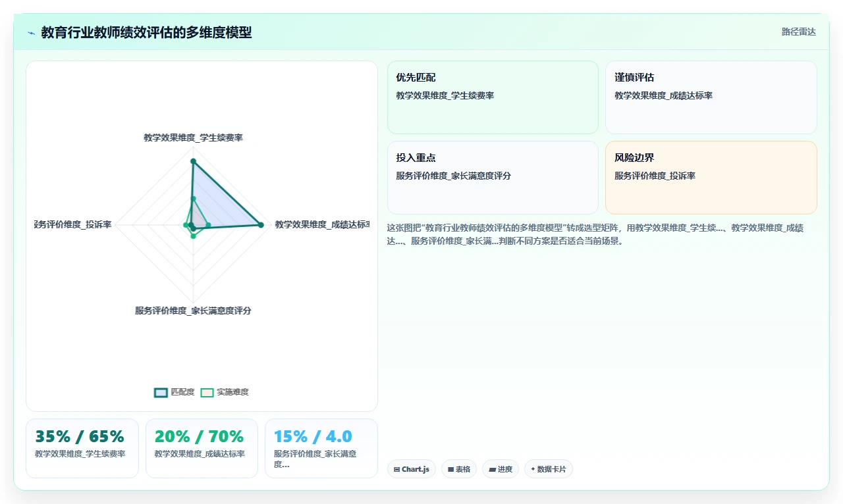Click the 实施难度 legend color box

click(207, 392)
